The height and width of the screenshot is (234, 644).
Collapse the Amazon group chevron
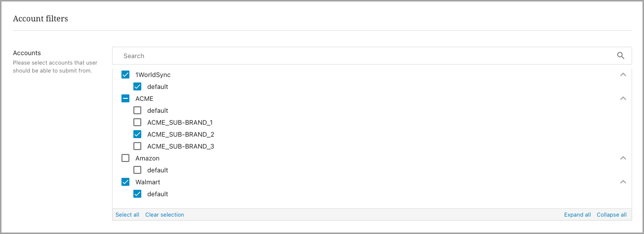click(623, 158)
